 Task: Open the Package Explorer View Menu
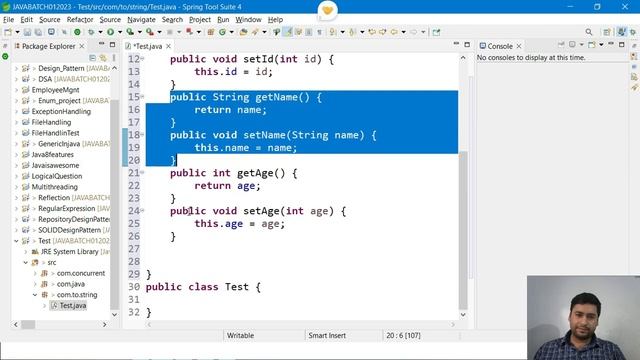(x=113, y=58)
